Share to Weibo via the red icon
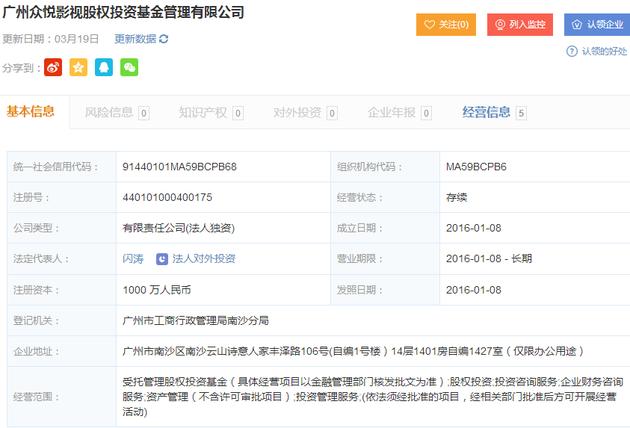 point(54,68)
